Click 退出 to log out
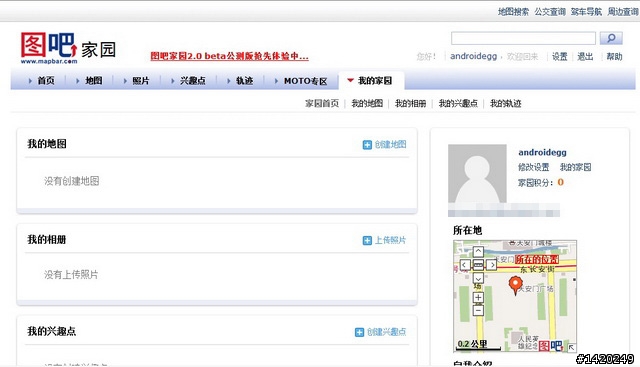Screen dimensions: 640x367 pyautogui.click(x=585, y=56)
